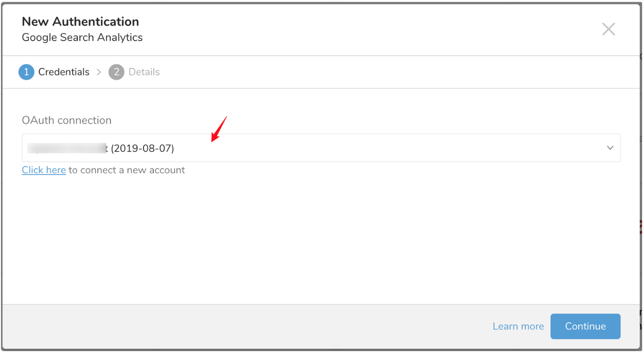Image resolution: width=644 pixels, height=353 pixels.
Task: Click the New Authentication dialog title
Action: [80, 22]
